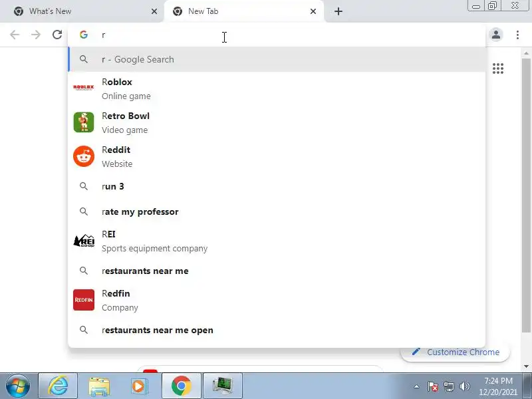Select the 'restaurants near me' suggestion
This screenshot has width=532, height=399.
click(277, 271)
